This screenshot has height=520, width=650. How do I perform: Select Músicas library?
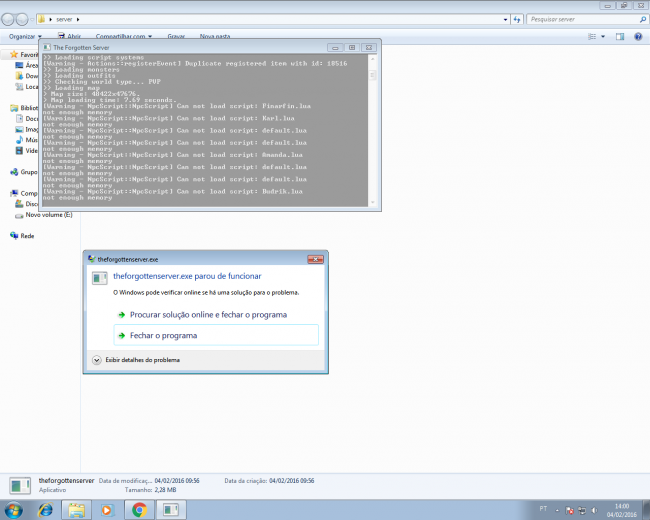[x=27, y=140]
